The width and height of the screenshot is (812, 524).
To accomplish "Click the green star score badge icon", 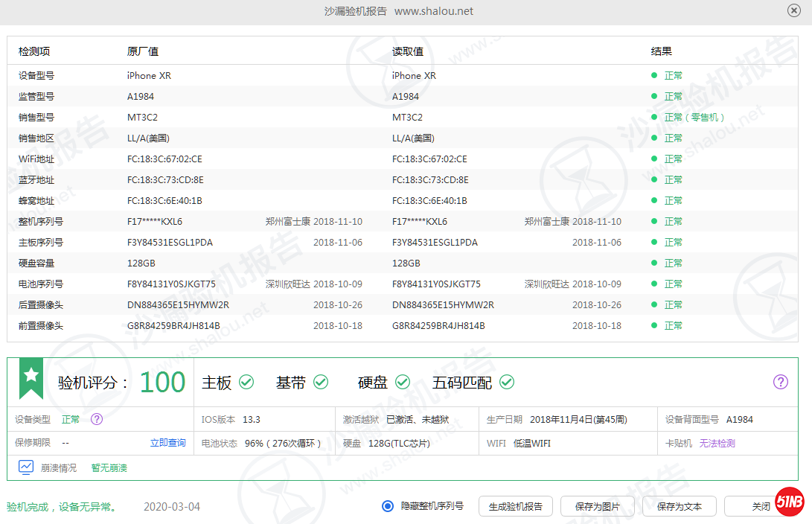I will pos(30,376).
